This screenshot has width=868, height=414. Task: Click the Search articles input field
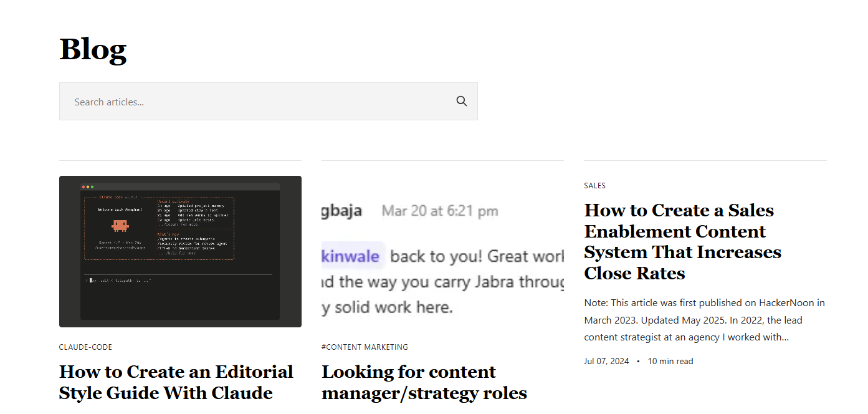pyautogui.click(x=187, y=101)
